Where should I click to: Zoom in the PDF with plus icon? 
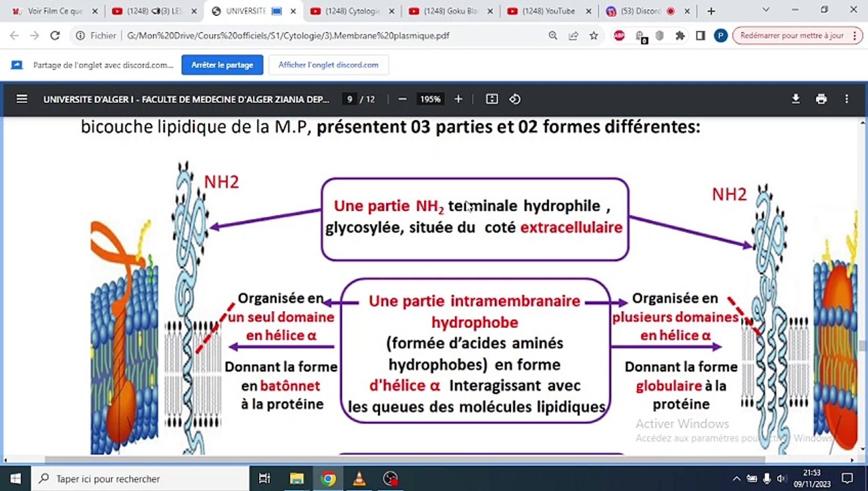459,99
